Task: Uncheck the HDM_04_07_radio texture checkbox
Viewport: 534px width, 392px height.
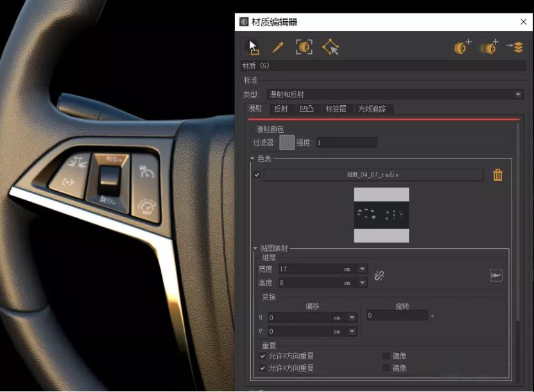Action: coord(257,175)
